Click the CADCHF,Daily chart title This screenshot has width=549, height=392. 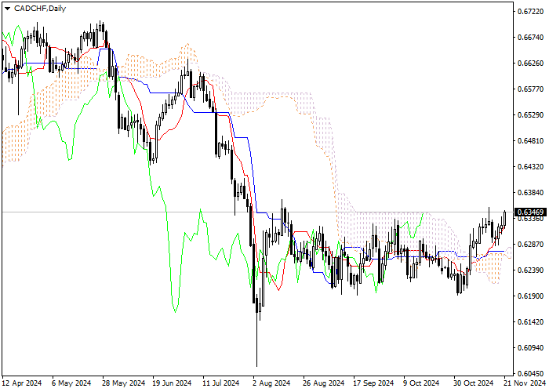pyautogui.click(x=40, y=9)
